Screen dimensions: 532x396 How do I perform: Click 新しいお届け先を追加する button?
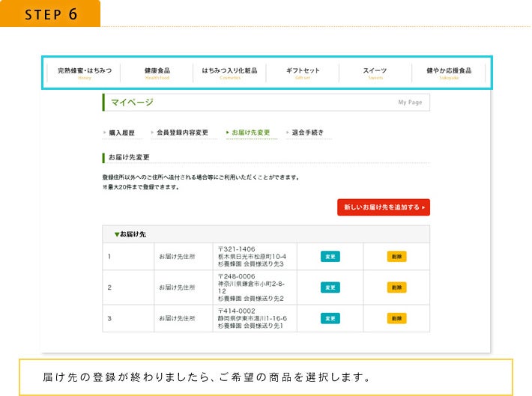click(x=384, y=207)
